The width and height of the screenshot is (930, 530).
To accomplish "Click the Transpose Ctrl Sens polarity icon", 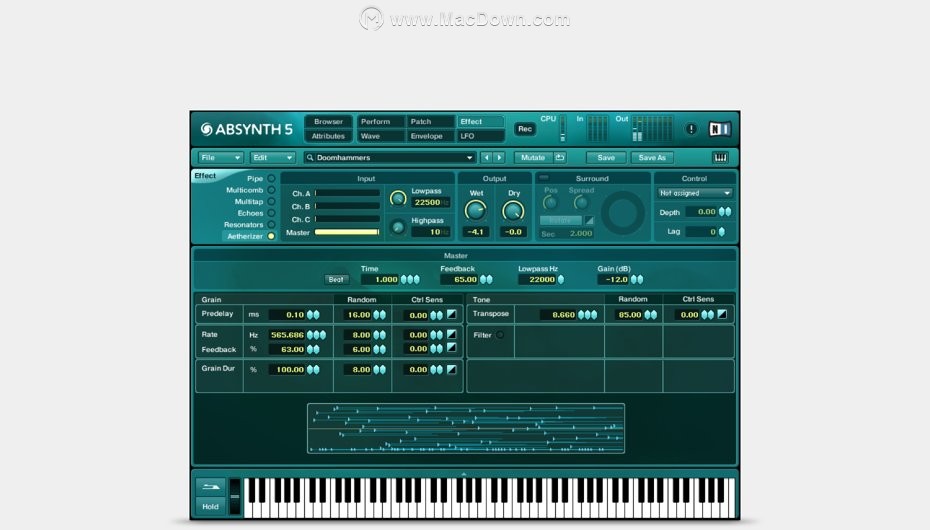I will click(x=722, y=314).
